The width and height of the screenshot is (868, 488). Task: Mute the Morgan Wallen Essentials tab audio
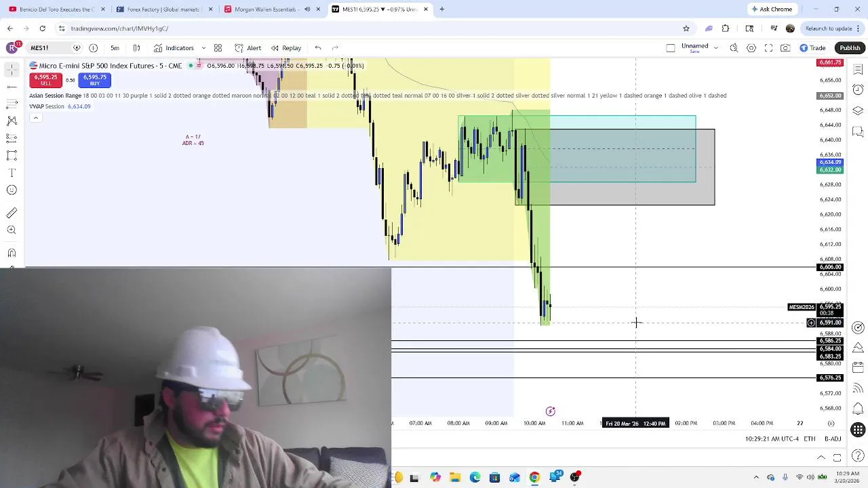[307, 9]
